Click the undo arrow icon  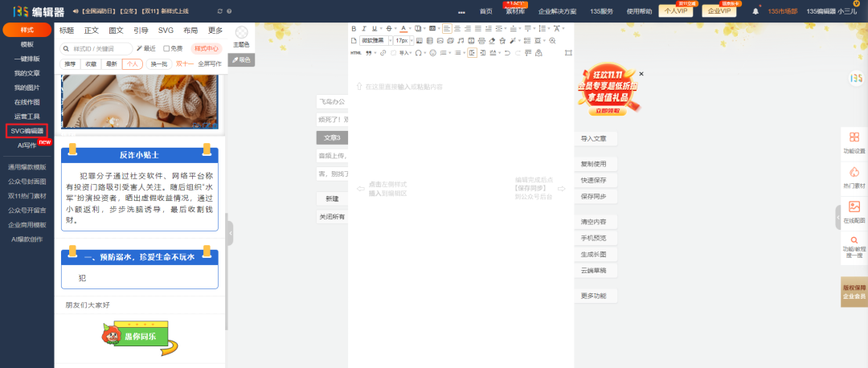pos(507,52)
